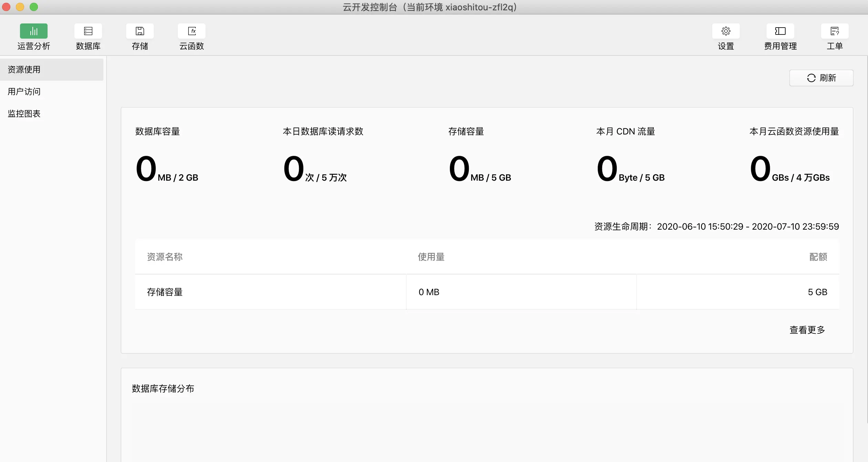Open the 数据库 database icon
Screen dimensions: 868x462
click(88, 31)
